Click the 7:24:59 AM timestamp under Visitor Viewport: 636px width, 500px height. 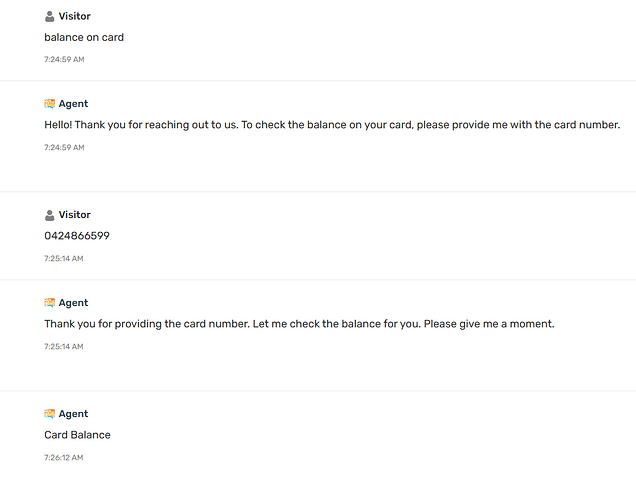(64, 60)
